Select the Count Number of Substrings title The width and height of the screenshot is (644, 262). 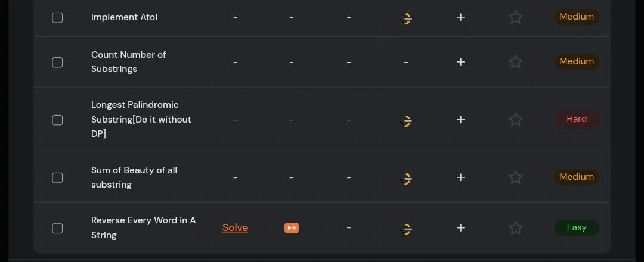pyautogui.click(x=129, y=62)
